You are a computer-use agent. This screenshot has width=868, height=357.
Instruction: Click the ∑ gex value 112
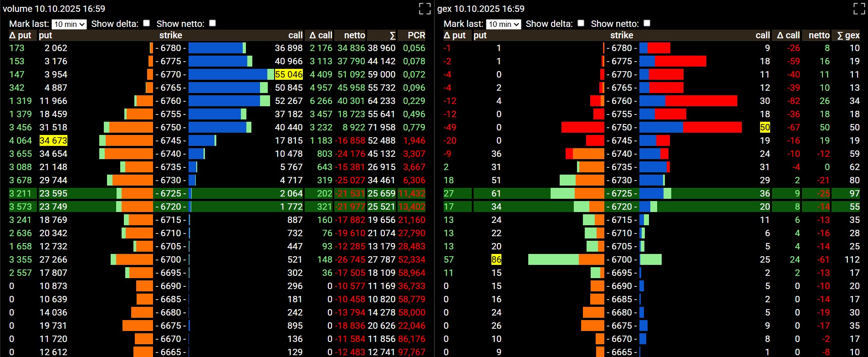(x=852, y=259)
